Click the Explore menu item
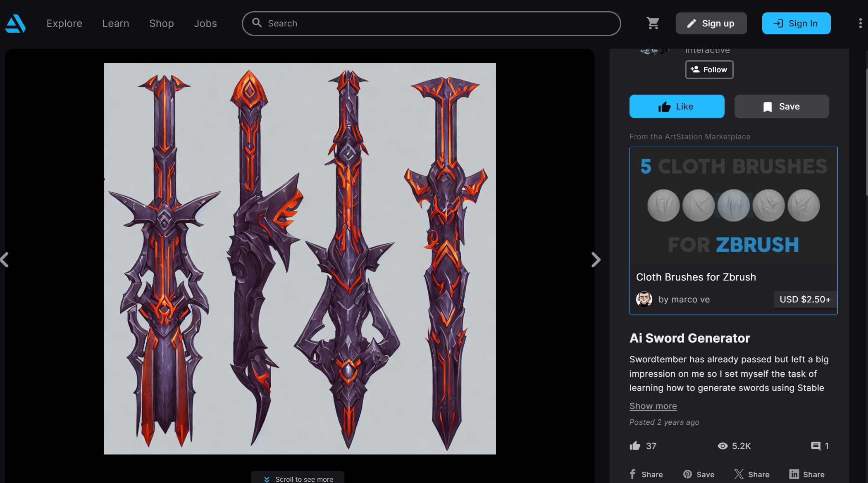Screen dimensions: 868x483 pos(64,23)
